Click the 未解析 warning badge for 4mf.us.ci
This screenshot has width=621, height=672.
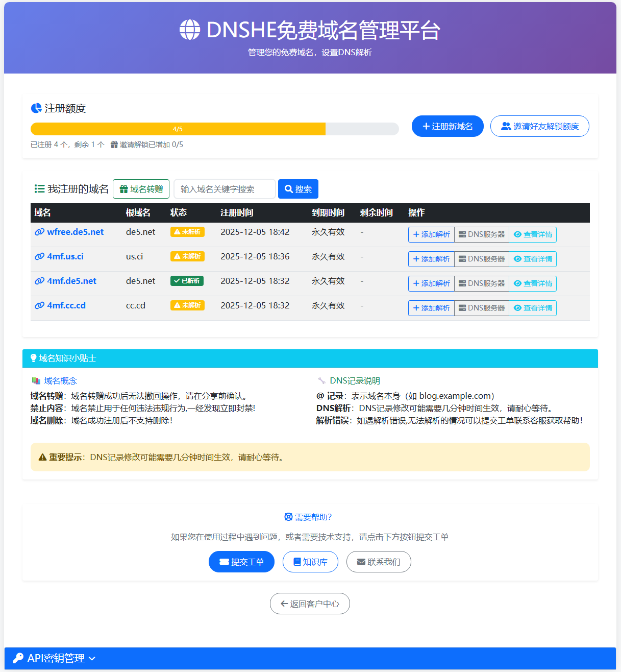coord(187,256)
